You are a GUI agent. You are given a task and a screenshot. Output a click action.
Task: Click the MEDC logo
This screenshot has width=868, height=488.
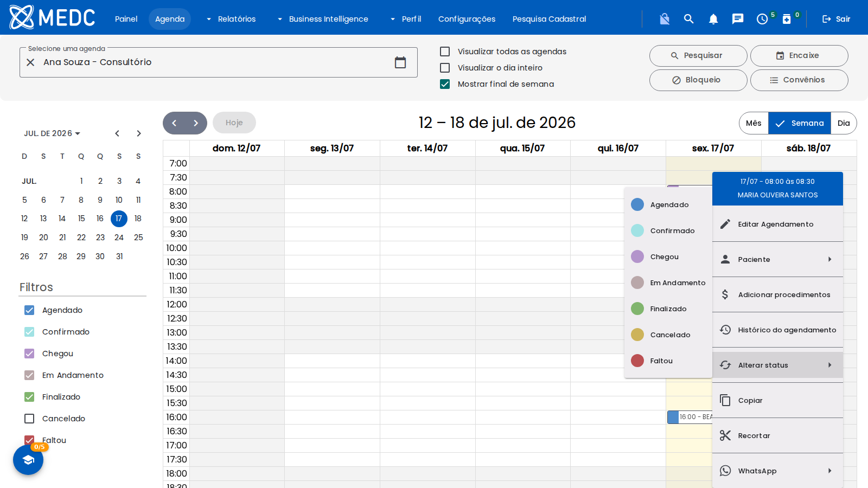pyautogui.click(x=52, y=17)
